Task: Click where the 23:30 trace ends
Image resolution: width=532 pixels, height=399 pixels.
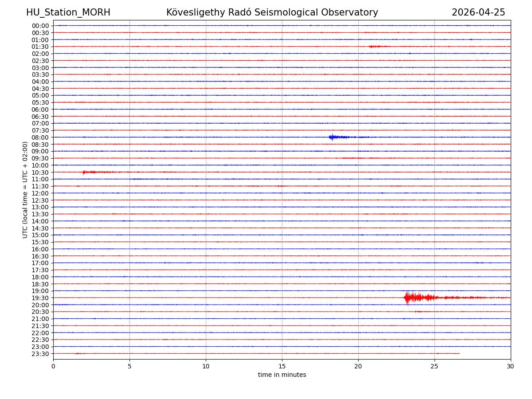Action: 459,353
